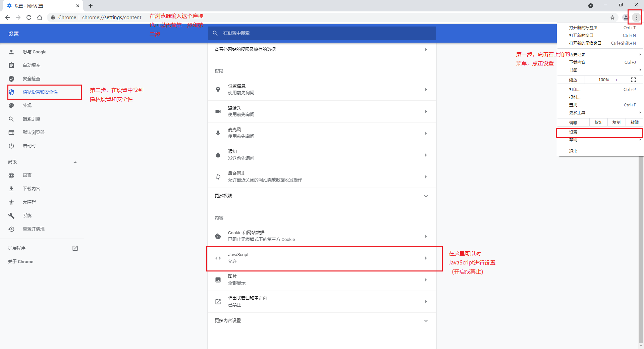
Task: Collapse the 高级 sidebar section
Action: (75, 162)
